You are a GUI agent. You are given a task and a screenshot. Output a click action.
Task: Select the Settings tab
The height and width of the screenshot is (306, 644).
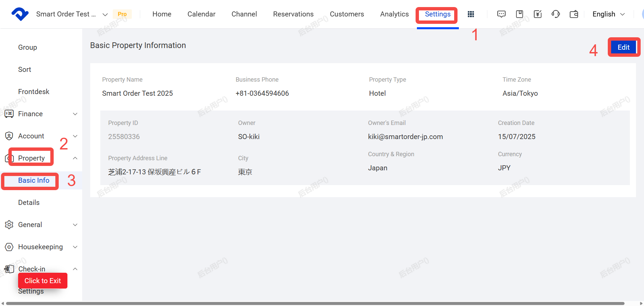click(437, 14)
